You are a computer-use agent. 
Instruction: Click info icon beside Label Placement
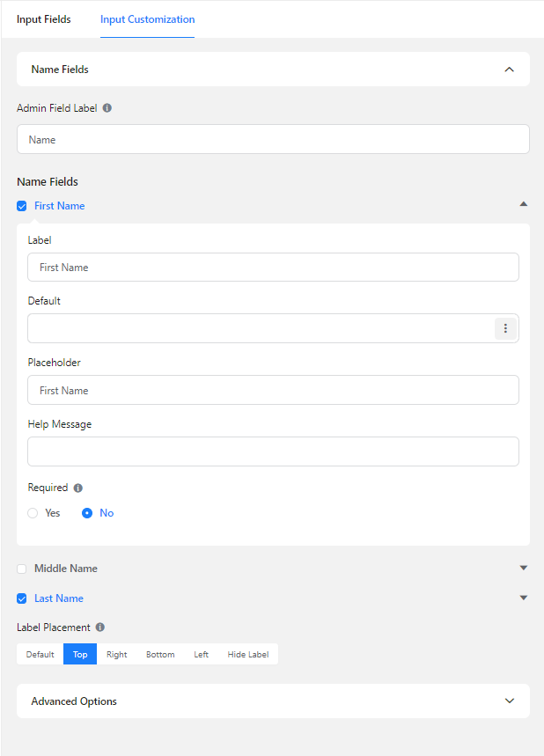[x=99, y=628]
